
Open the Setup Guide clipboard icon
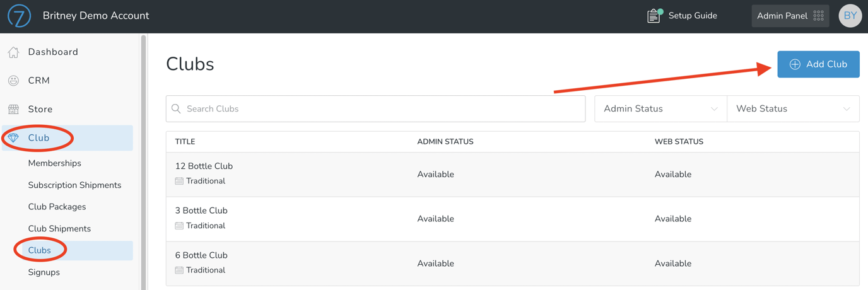point(654,16)
